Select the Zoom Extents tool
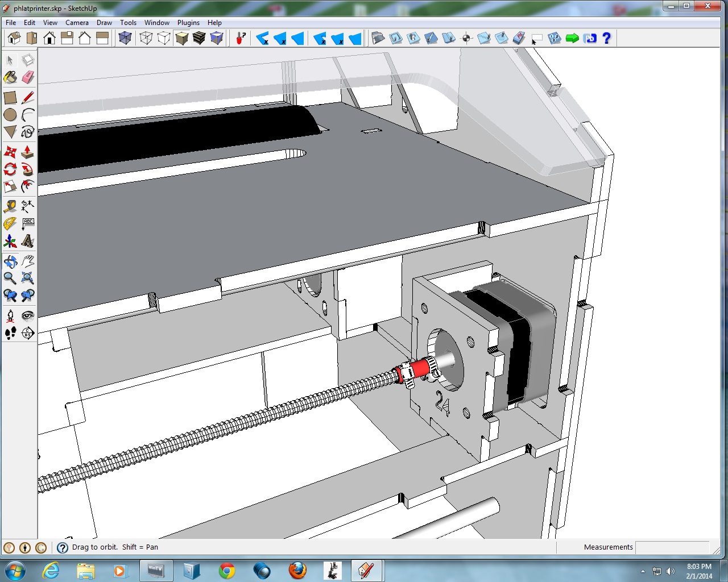 coord(27,278)
